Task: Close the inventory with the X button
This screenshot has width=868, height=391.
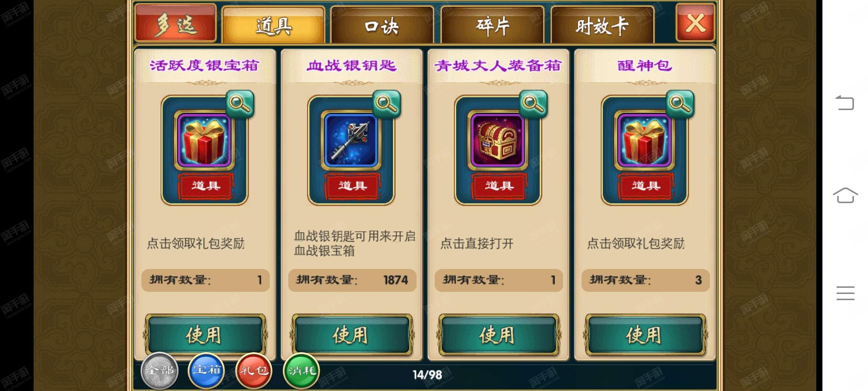Action: (x=695, y=22)
